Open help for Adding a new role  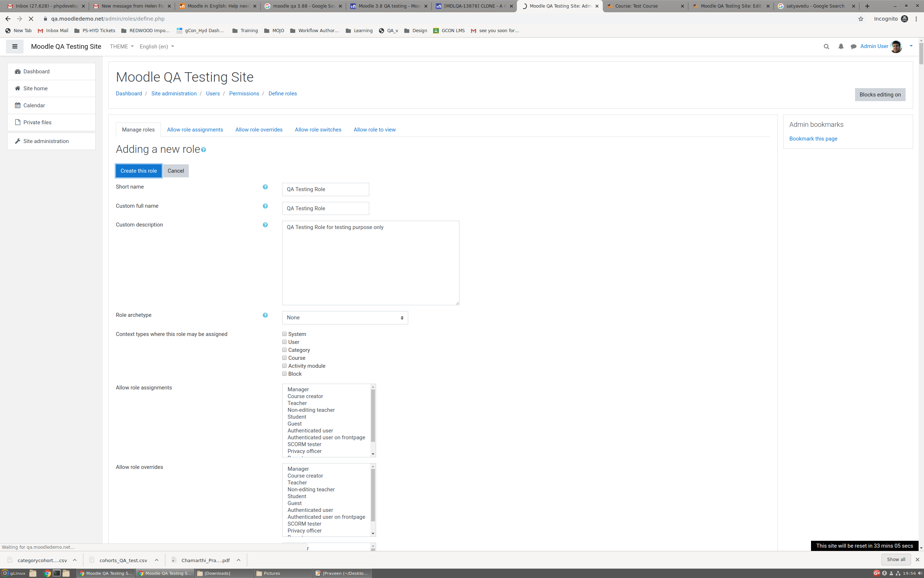[204, 150]
